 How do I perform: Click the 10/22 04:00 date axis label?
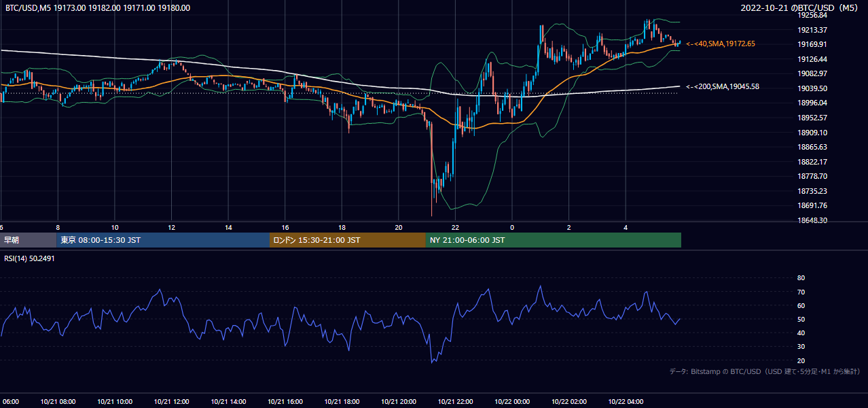[x=626, y=402]
